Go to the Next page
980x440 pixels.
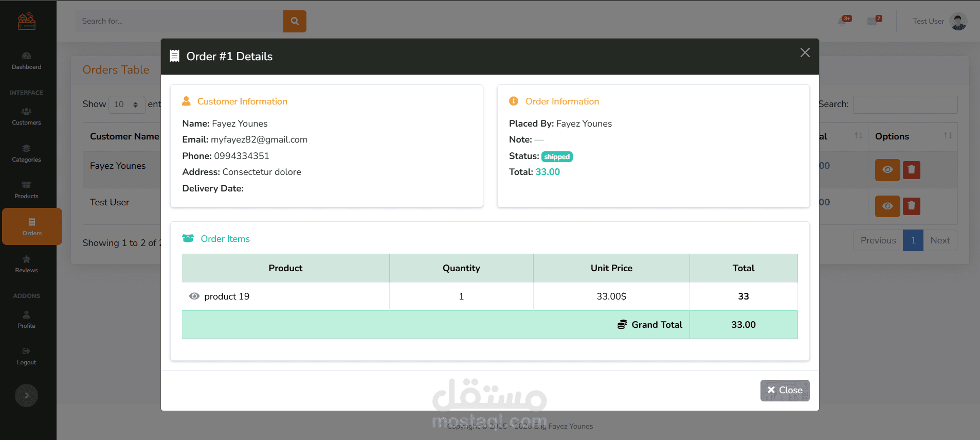940,240
